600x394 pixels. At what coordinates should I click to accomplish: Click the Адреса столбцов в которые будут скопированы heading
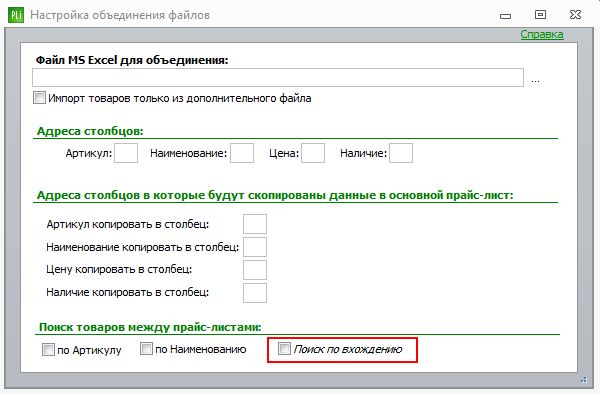tap(275, 195)
